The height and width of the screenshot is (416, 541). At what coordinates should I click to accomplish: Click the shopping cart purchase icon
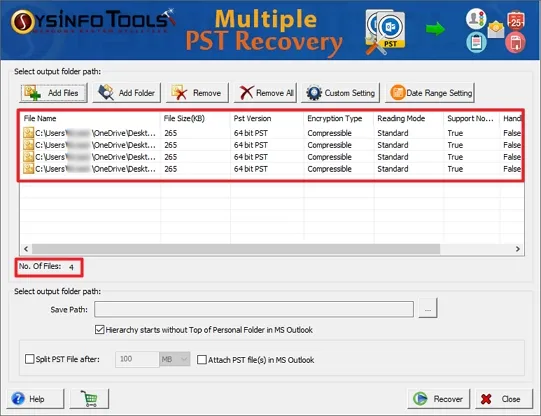click(x=90, y=399)
